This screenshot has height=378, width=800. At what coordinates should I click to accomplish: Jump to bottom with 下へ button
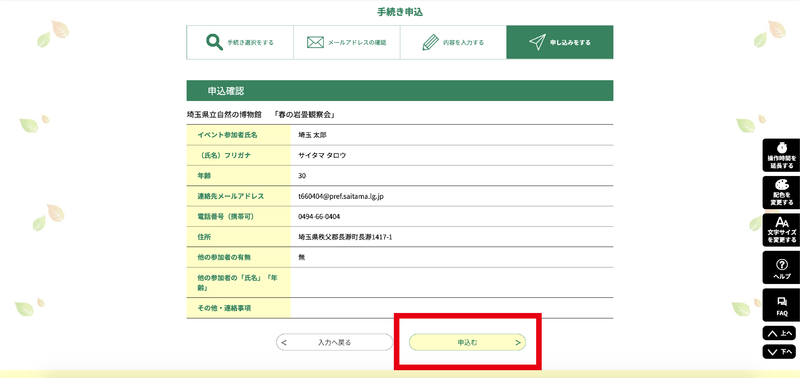pos(779,352)
